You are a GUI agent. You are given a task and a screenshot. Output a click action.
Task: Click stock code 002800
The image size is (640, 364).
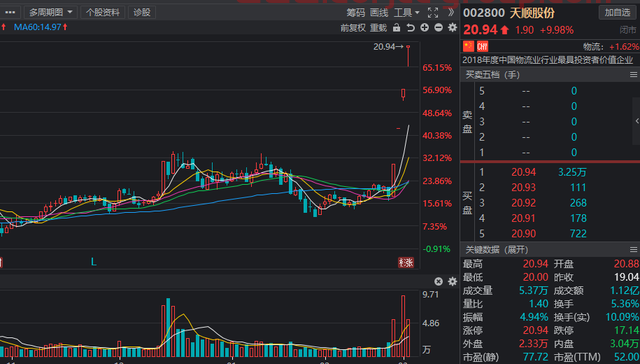click(x=484, y=13)
